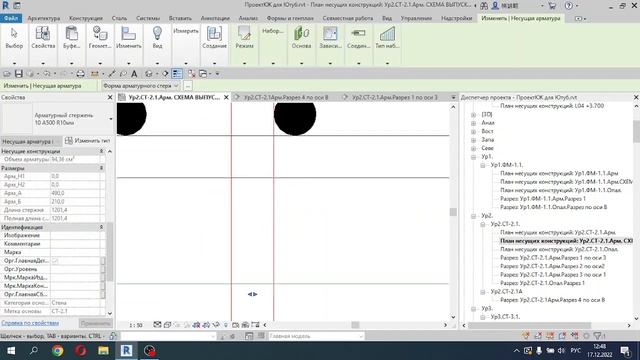Collapse the Ур1. tree node
Screen dimensions: 640x360
(473, 157)
